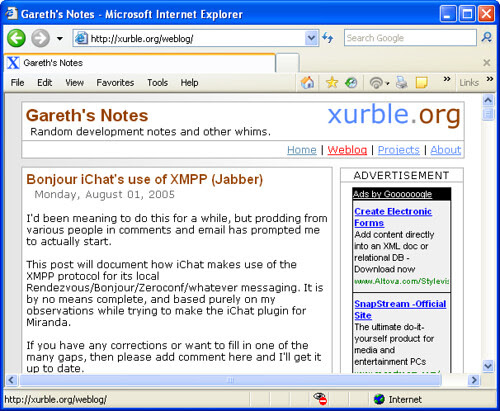This screenshot has height=411, width=500.
Task: Click the green Back arrow button
Action: point(16,38)
